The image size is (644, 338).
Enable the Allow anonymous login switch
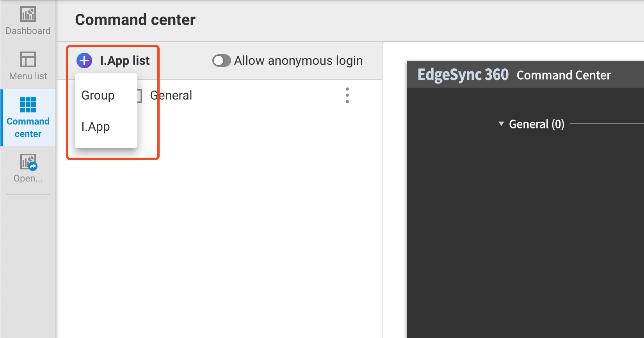221,60
